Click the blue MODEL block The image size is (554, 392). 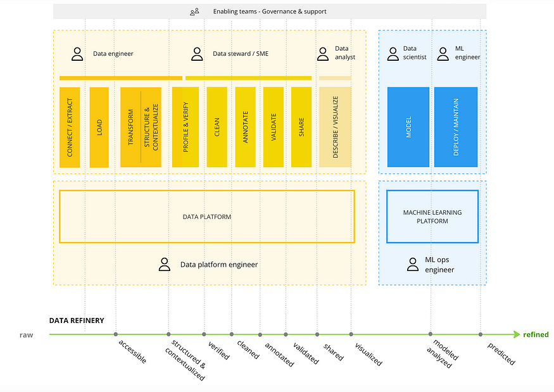coord(408,127)
